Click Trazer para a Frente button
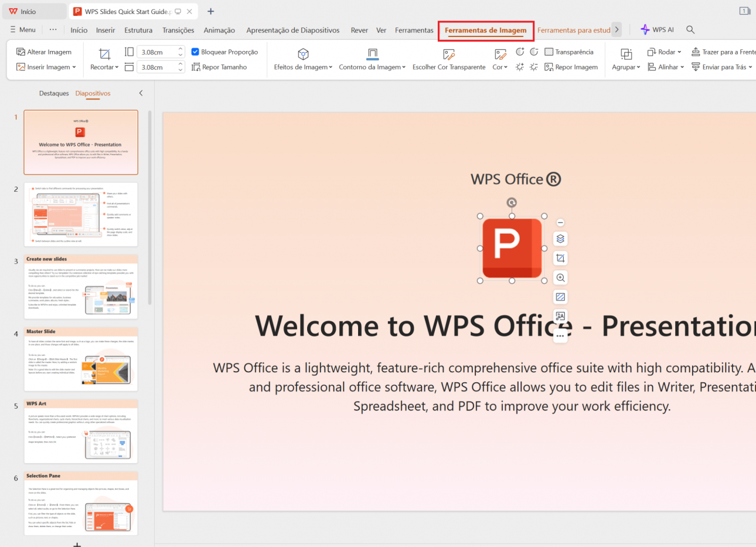Viewport: 756px width, 547px height. coord(723,52)
